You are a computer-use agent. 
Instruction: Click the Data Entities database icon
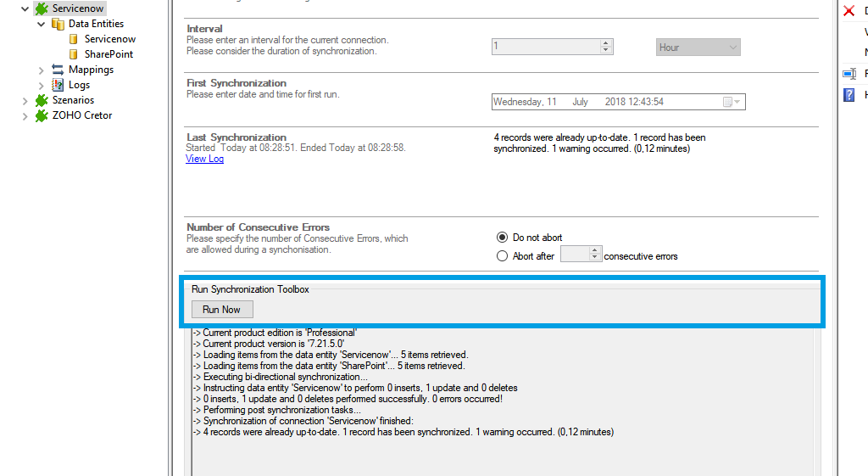(58, 24)
